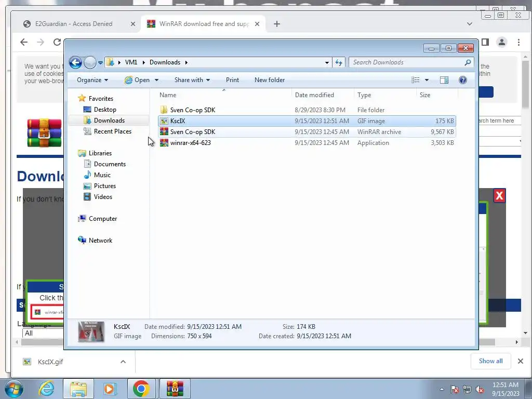Image resolution: width=532 pixels, height=399 pixels.
Task: Open Chrome three-dot menu
Action: tap(518, 42)
